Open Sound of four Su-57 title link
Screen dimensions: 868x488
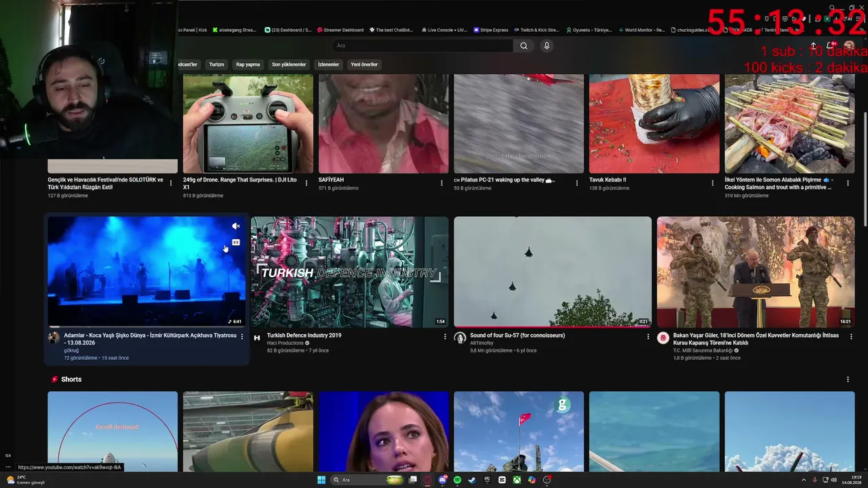517,335
